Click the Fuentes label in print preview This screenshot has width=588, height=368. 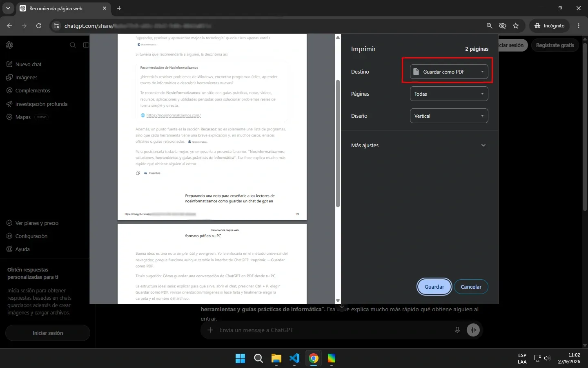pyautogui.click(x=155, y=173)
